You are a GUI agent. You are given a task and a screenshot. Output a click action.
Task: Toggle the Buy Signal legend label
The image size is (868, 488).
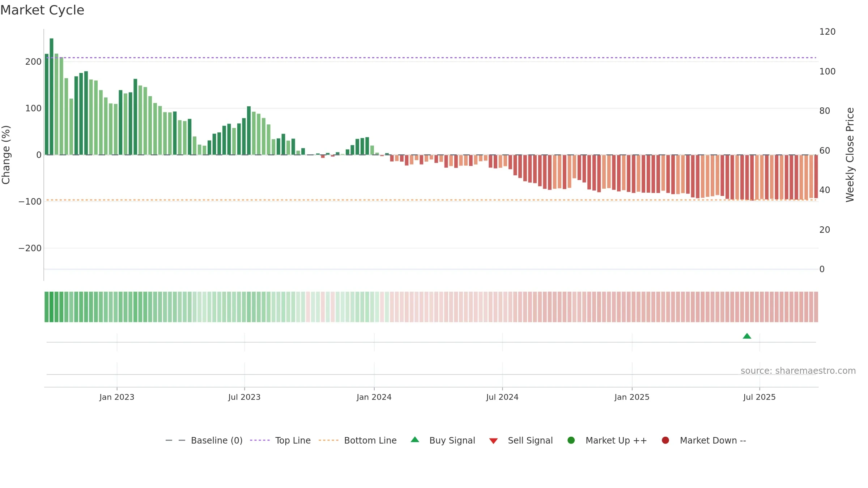[x=452, y=440]
